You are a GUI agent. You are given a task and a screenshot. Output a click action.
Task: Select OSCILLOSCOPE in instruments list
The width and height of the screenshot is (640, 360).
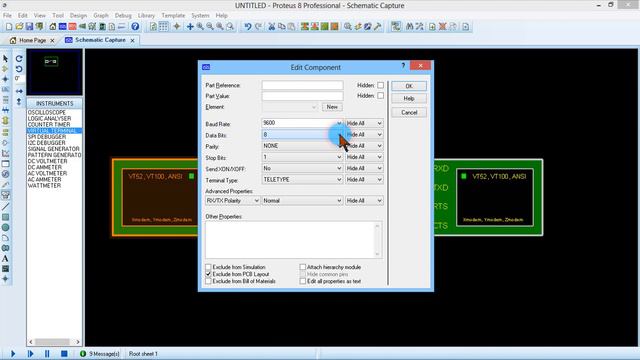coord(47,112)
